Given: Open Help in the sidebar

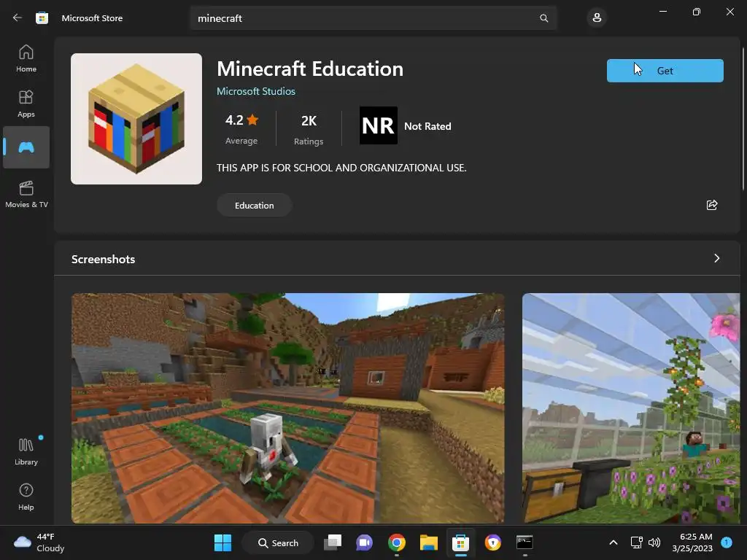Looking at the screenshot, I should tap(26, 497).
